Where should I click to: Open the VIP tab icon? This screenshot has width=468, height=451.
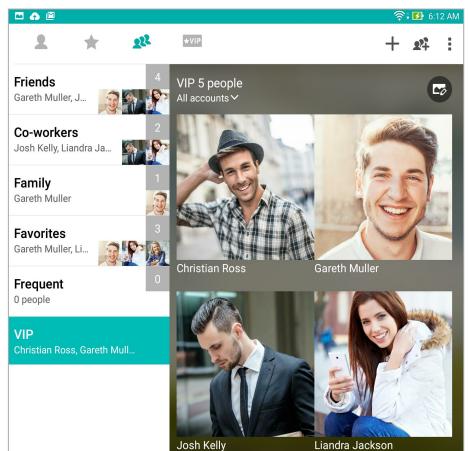(x=192, y=41)
